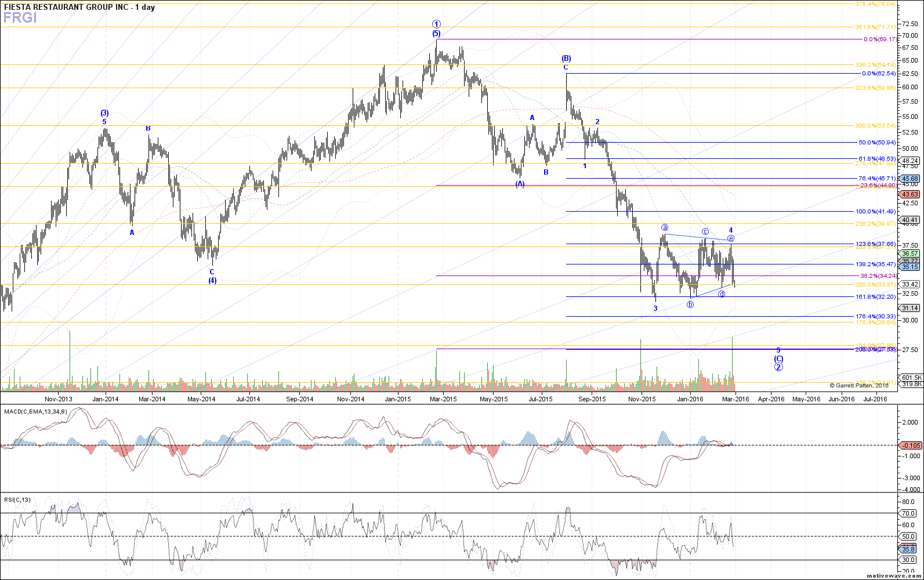Click the Nov-2013 date axis label
The image size is (924, 580).
[59, 399]
